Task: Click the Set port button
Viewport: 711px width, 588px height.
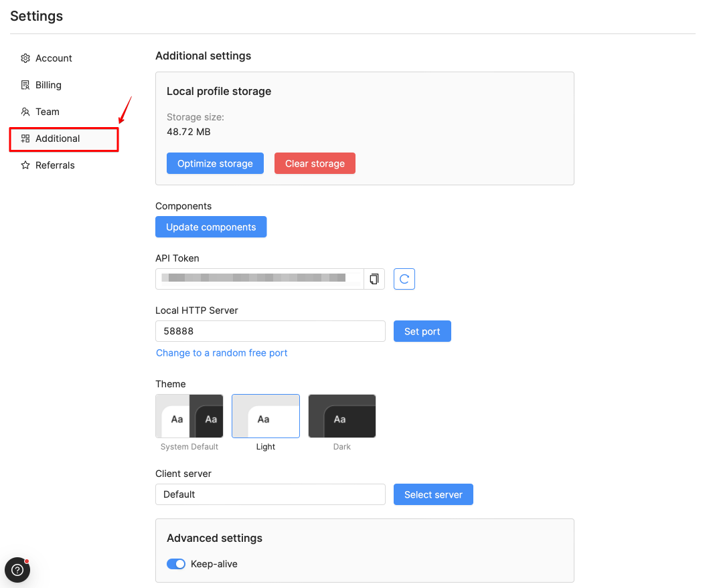Action: point(422,332)
